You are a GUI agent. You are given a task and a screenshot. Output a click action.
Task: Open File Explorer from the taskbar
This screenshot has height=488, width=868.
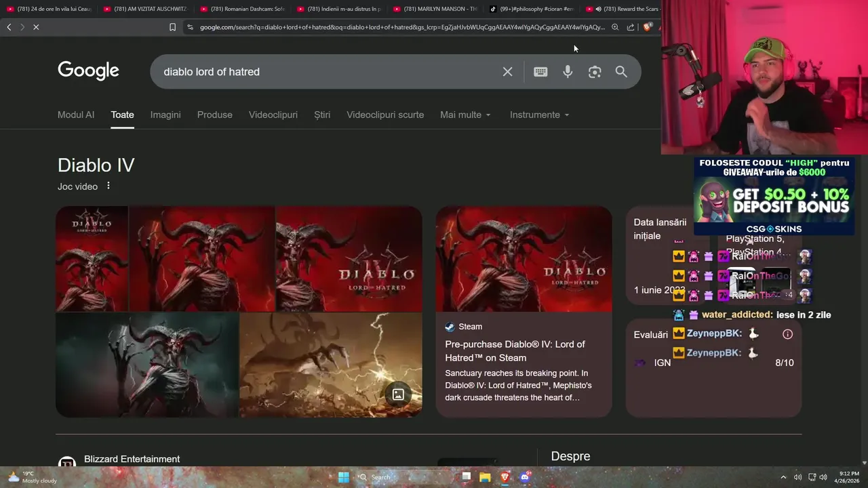(x=485, y=477)
